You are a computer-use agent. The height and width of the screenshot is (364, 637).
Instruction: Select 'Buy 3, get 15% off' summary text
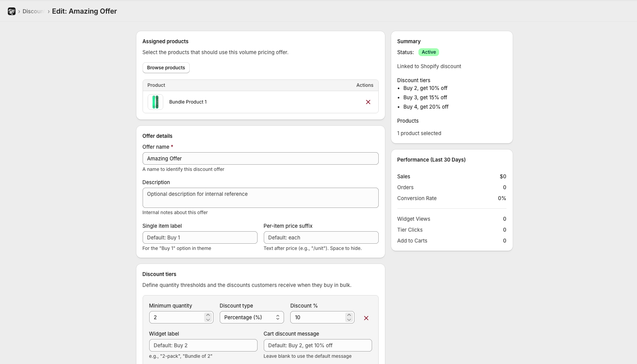(x=425, y=97)
